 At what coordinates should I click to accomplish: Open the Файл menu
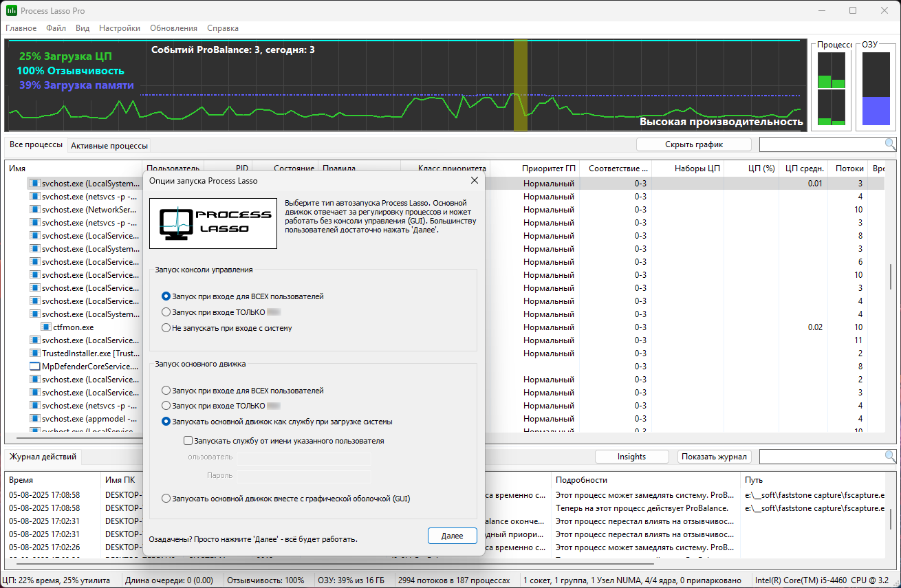[56, 28]
